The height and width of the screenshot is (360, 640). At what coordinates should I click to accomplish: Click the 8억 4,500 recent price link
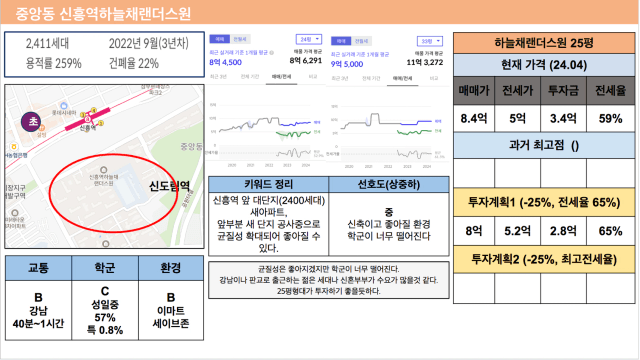pyautogui.click(x=225, y=62)
